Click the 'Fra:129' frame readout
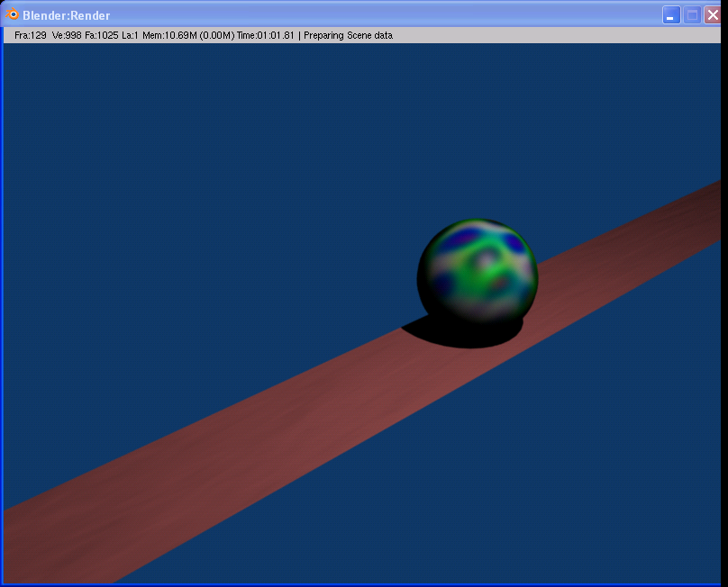 pos(30,35)
